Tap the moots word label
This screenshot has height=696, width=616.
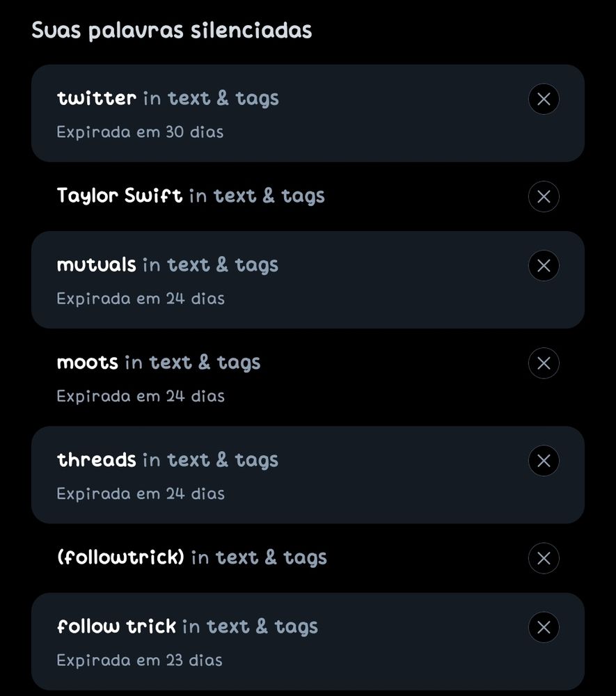click(x=88, y=363)
